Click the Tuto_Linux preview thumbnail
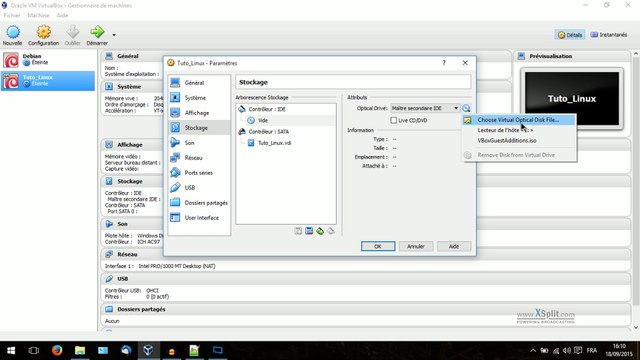The image size is (640, 360). click(572, 99)
